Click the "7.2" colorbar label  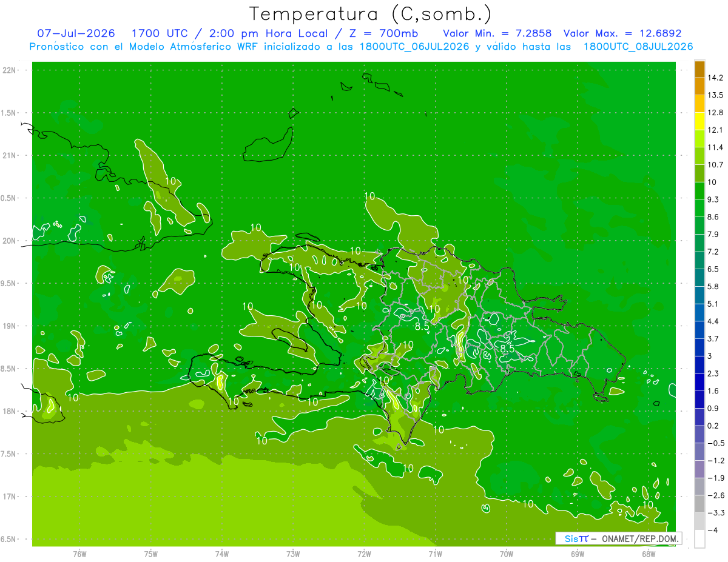click(x=713, y=252)
